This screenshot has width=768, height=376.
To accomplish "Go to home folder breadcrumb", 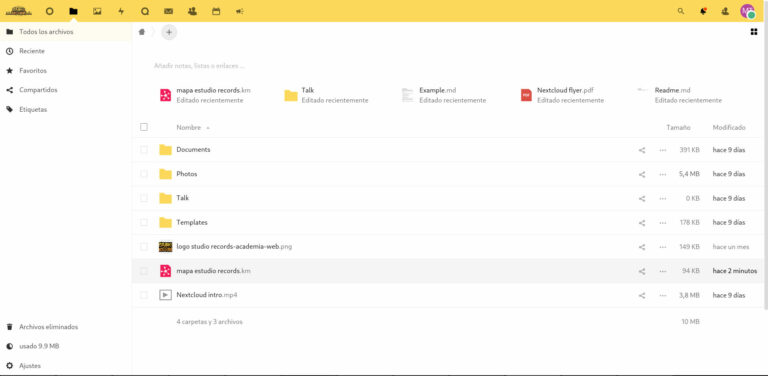I will pos(142,32).
